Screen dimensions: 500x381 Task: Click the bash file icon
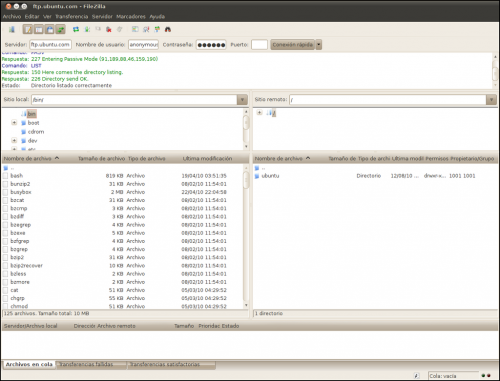5,176
